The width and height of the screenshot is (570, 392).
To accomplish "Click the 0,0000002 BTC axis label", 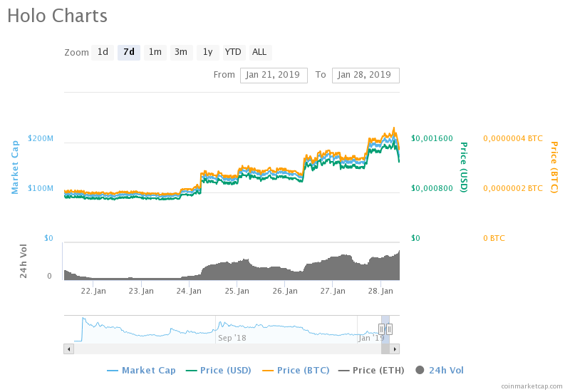I will 512,188.
